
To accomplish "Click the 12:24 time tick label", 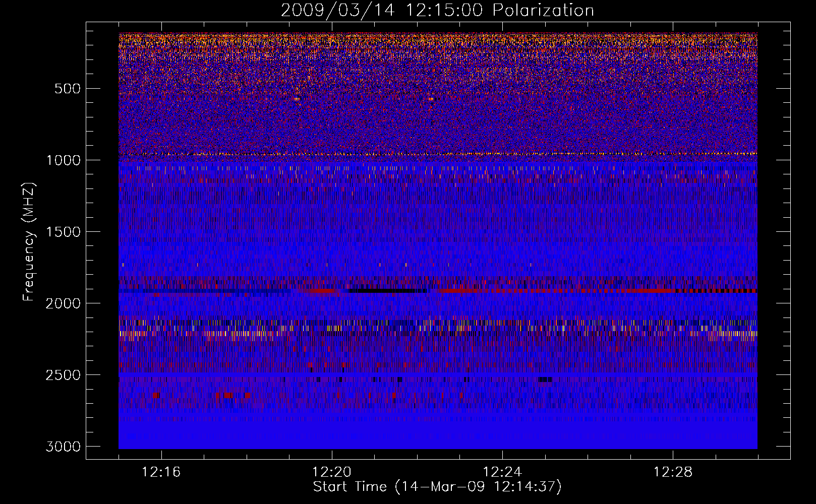I will 502,472.
